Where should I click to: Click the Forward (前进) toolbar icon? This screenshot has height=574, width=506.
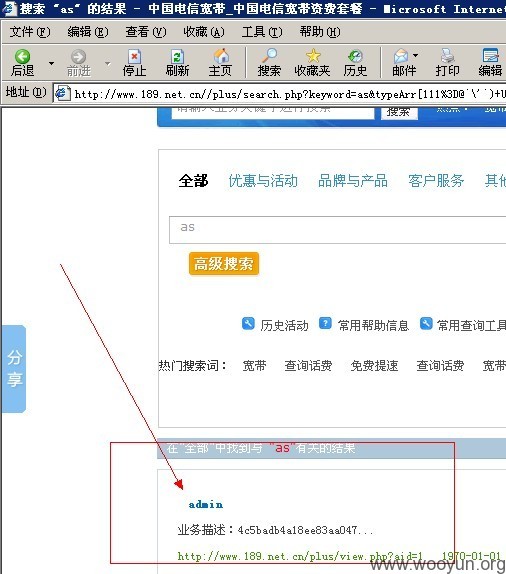click(x=78, y=57)
